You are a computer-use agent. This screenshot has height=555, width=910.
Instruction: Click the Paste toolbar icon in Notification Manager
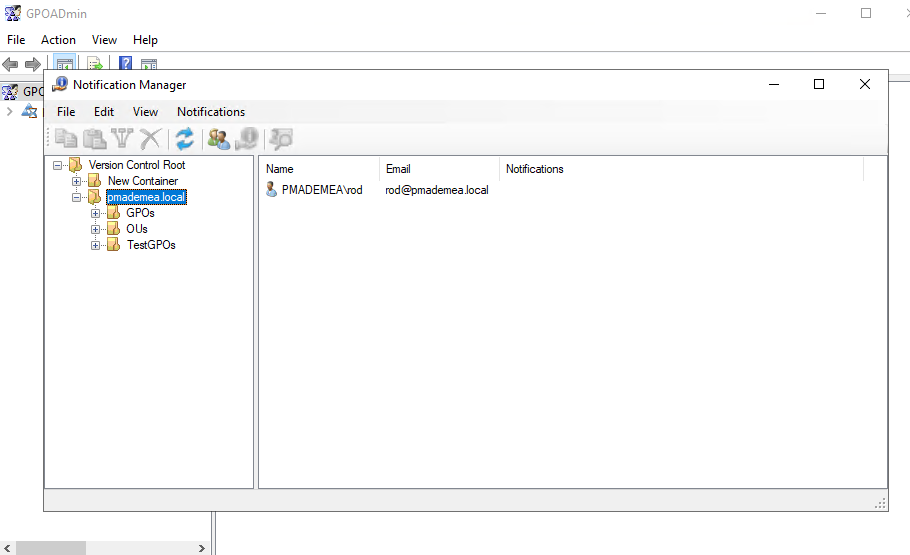(x=94, y=139)
